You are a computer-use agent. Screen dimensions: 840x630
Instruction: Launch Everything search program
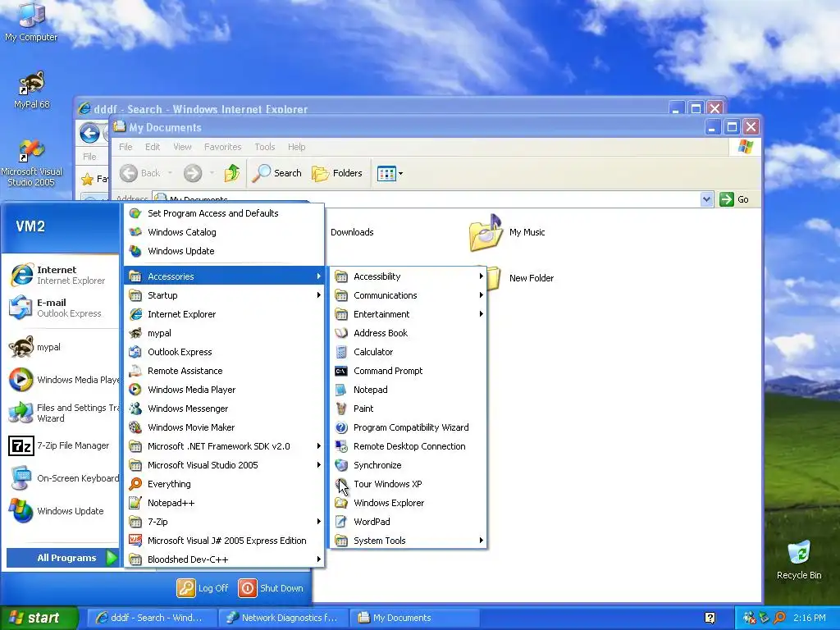coord(225,484)
